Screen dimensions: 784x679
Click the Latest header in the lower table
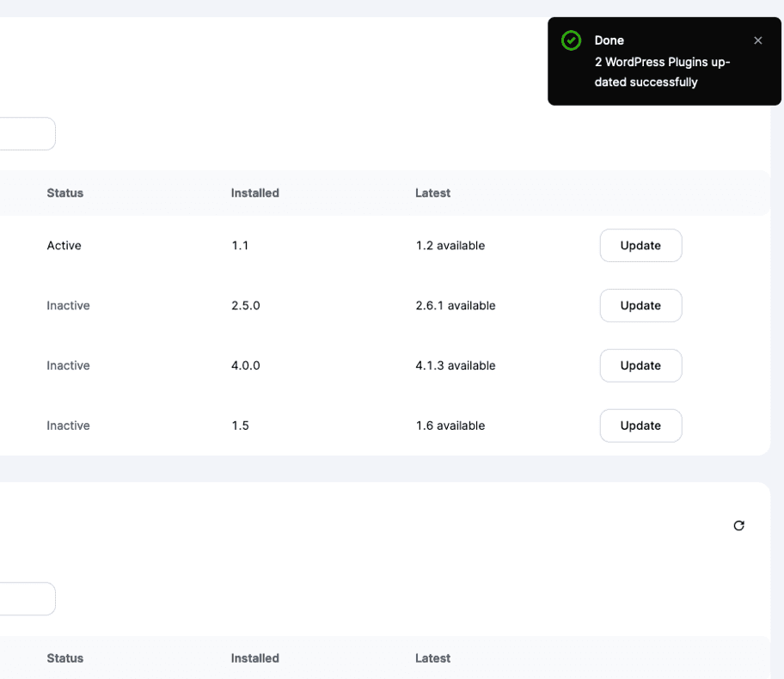click(x=432, y=658)
